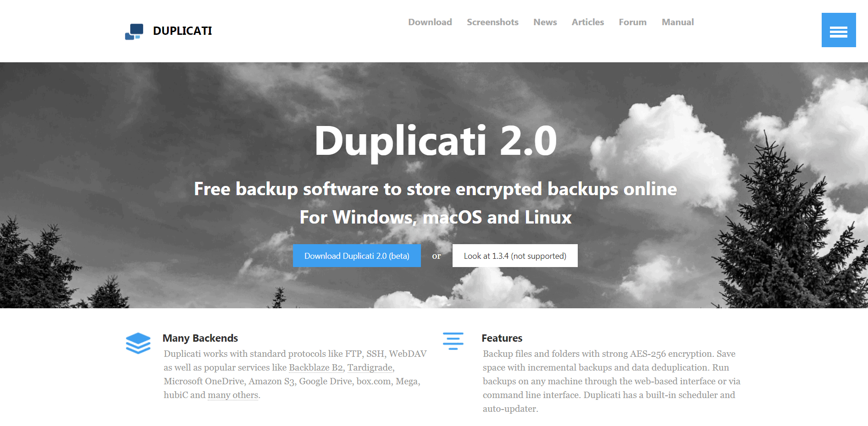This screenshot has height=426, width=868.
Task: Click the Many Backends heading
Action: coord(200,338)
